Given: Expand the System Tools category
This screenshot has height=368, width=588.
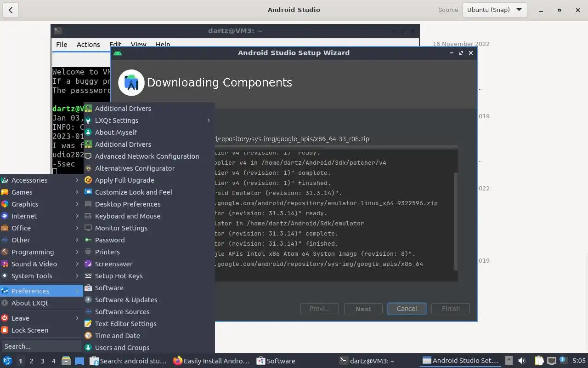Looking at the screenshot, I should pos(41,276).
